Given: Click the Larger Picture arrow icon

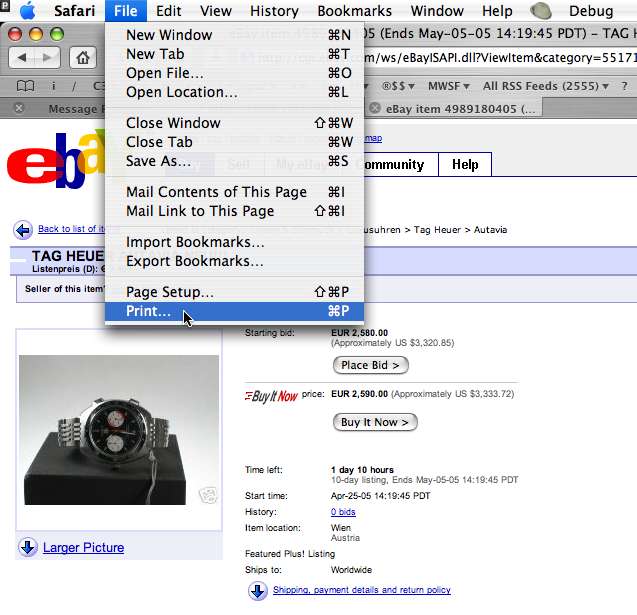Looking at the screenshot, I should click(28, 547).
